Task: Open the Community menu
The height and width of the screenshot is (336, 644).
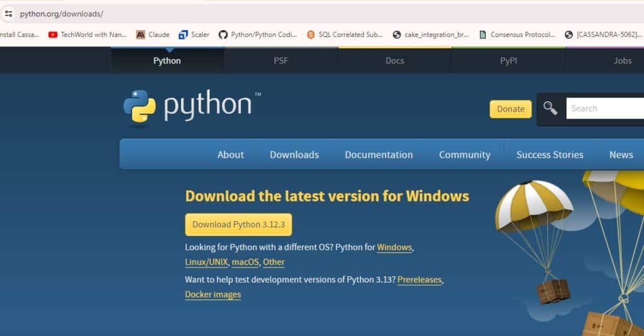Action: [x=465, y=154]
